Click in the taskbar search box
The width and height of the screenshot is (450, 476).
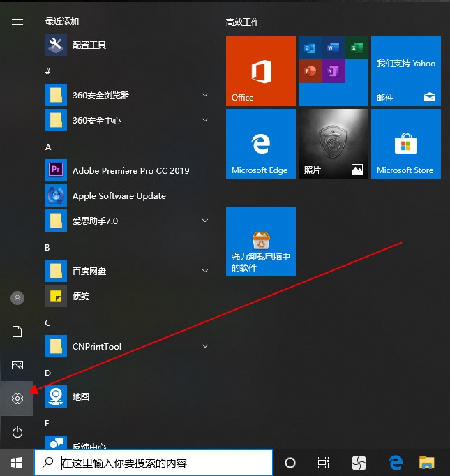click(154, 463)
